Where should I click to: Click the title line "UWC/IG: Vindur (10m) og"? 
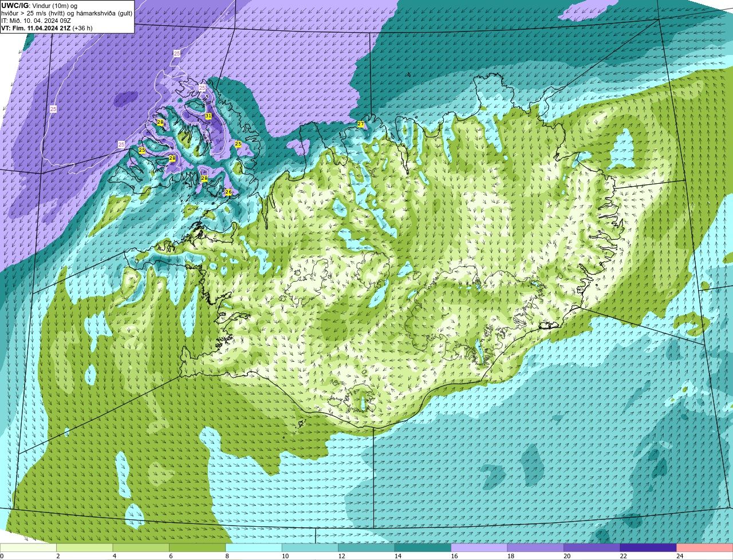39,6
